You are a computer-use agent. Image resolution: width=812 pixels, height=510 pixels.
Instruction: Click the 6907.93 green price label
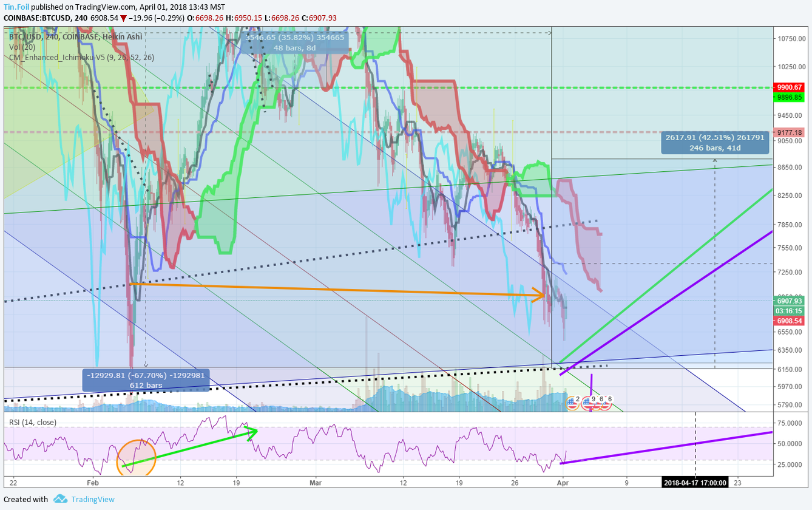coord(789,301)
